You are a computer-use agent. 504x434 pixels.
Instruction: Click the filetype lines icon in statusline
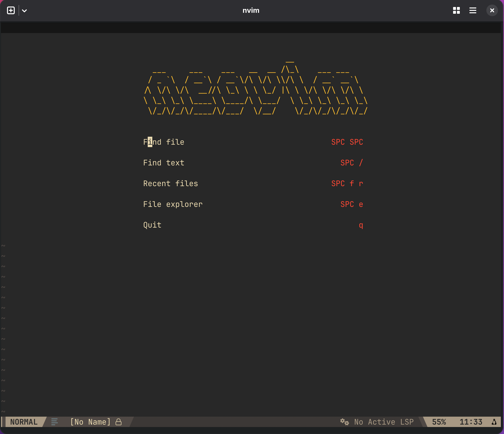point(55,422)
